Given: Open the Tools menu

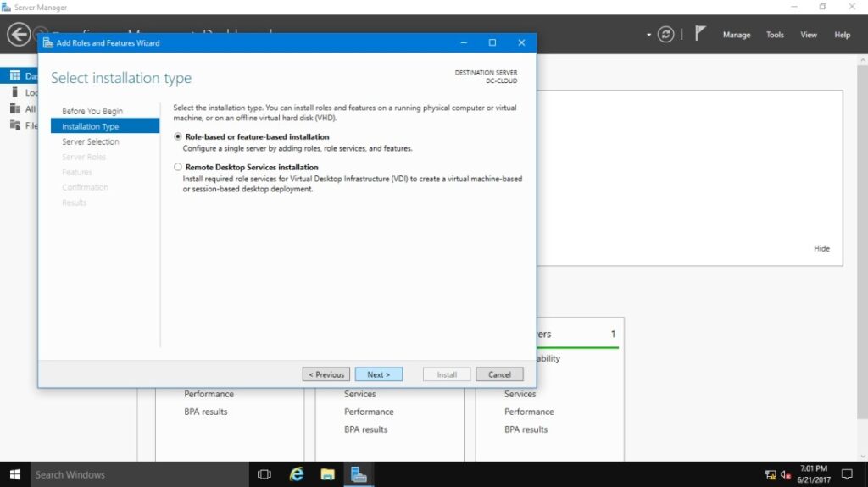Looking at the screenshot, I should (x=775, y=35).
